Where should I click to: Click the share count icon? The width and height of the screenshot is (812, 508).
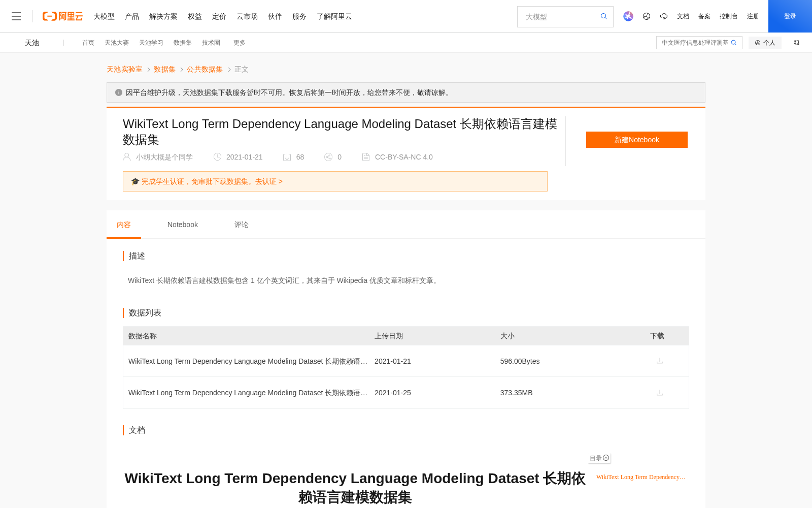pyautogui.click(x=328, y=157)
